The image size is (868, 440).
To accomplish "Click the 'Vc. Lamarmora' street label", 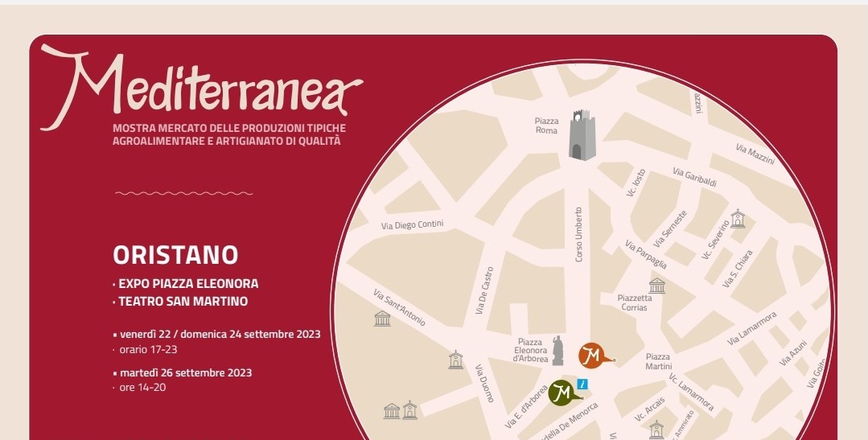I will (691, 392).
